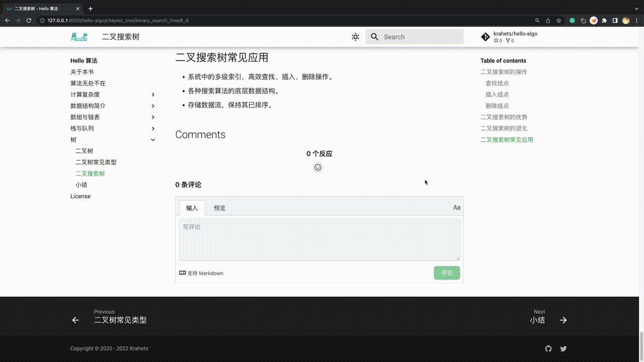644x362 pixels.
Task: Switch to the 预览 tab
Action: (x=219, y=208)
